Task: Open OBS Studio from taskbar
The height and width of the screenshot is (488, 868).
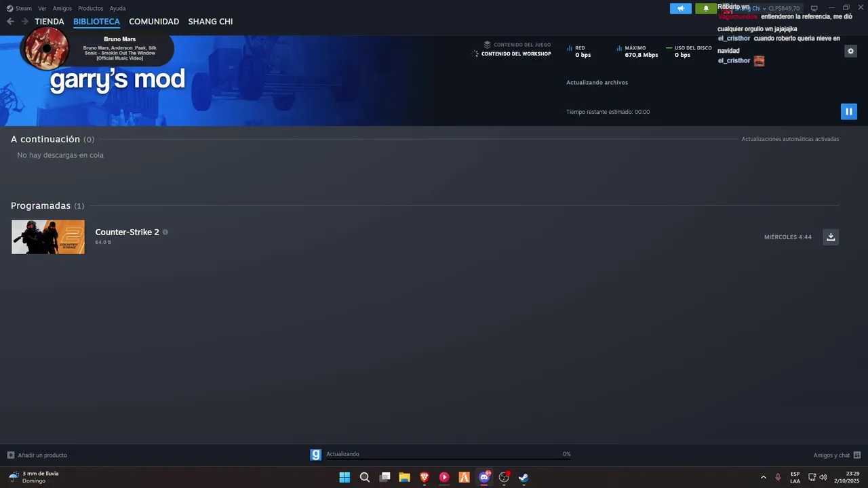Action: [x=504, y=477]
